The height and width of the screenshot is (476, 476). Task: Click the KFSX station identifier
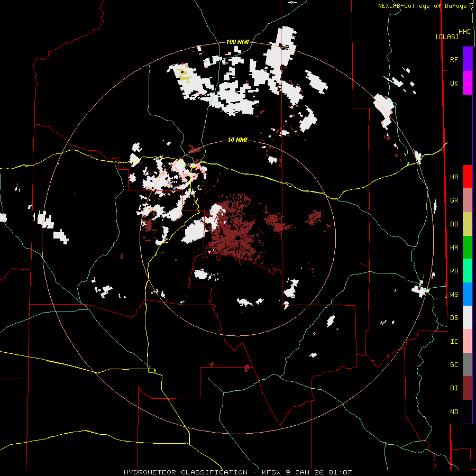272,472
